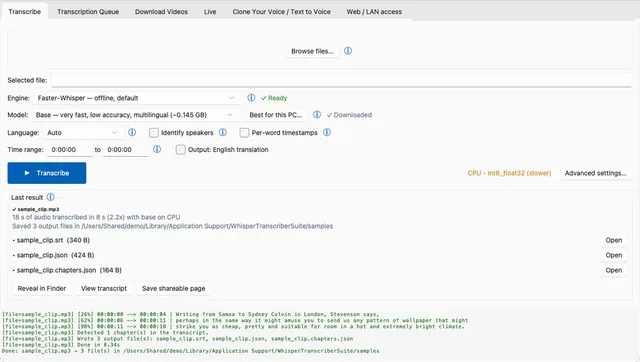Click the Browse files button
The height and width of the screenshot is (362, 640).
(x=312, y=51)
